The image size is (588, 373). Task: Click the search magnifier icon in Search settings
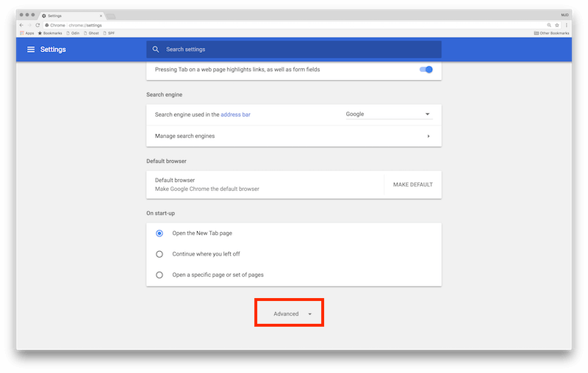click(156, 49)
